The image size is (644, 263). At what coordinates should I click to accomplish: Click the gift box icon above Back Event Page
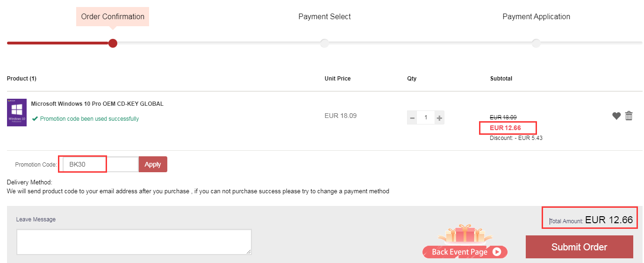coord(465,234)
